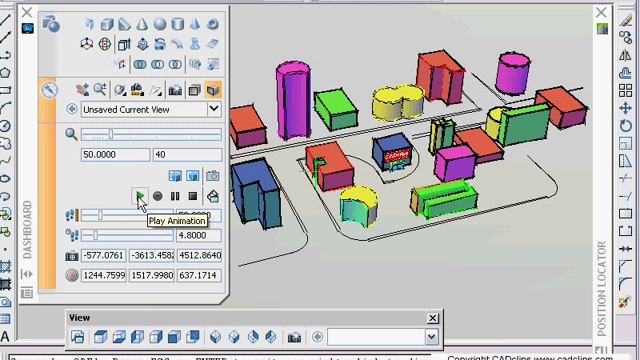The image size is (640, 360).
Task: Click the Subtract boolean icon
Action: (158, 64)
